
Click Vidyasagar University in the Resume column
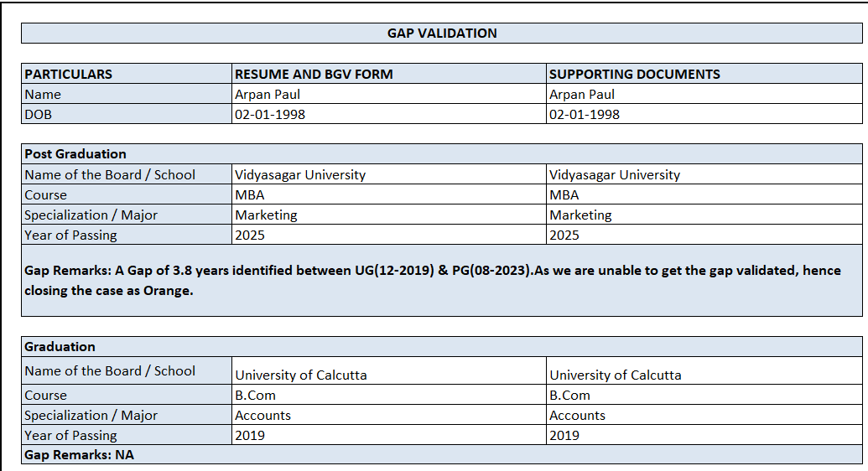[x=300, y=175]
